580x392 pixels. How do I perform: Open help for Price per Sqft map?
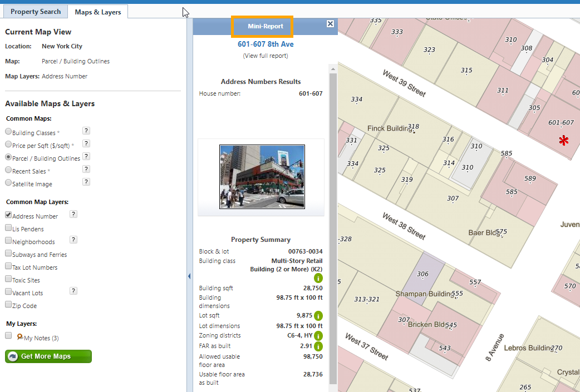(x=86, y=143)
